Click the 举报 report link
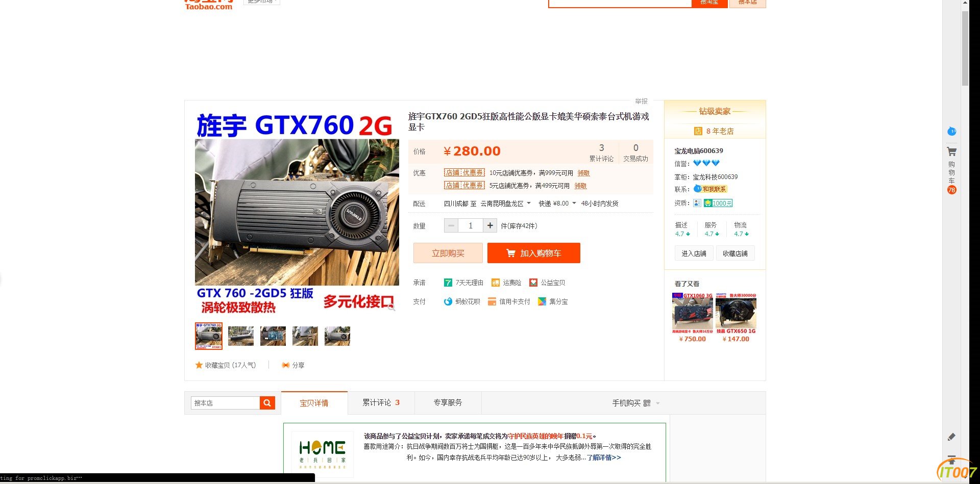The image size is (980, 484). (x=641, y=101)
